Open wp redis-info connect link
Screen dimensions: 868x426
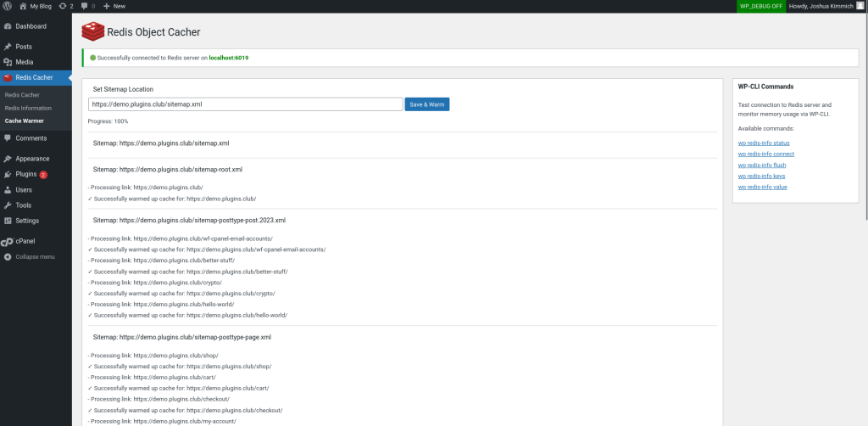click(x=766, y=154)
